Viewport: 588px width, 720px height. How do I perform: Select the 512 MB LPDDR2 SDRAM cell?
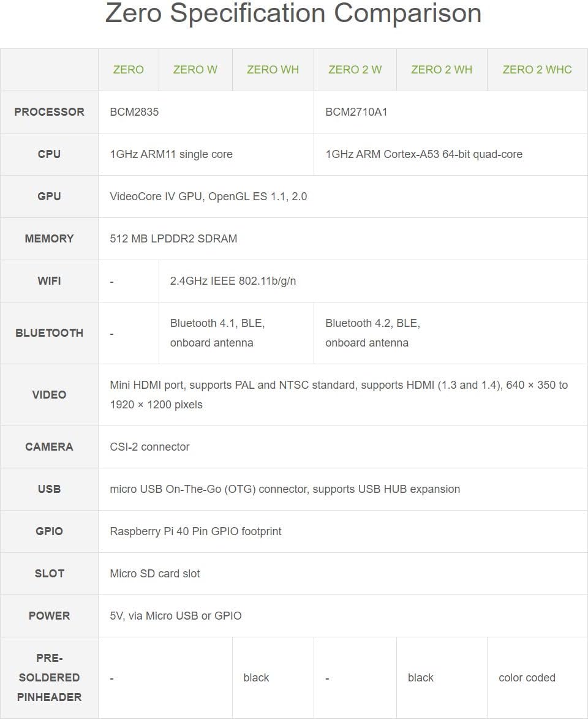coord(173,239)
